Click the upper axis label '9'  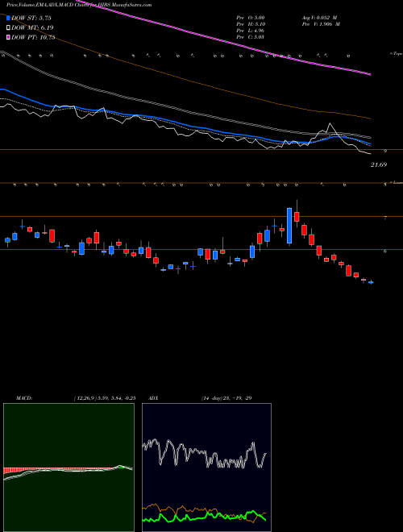tap(385, 152)
